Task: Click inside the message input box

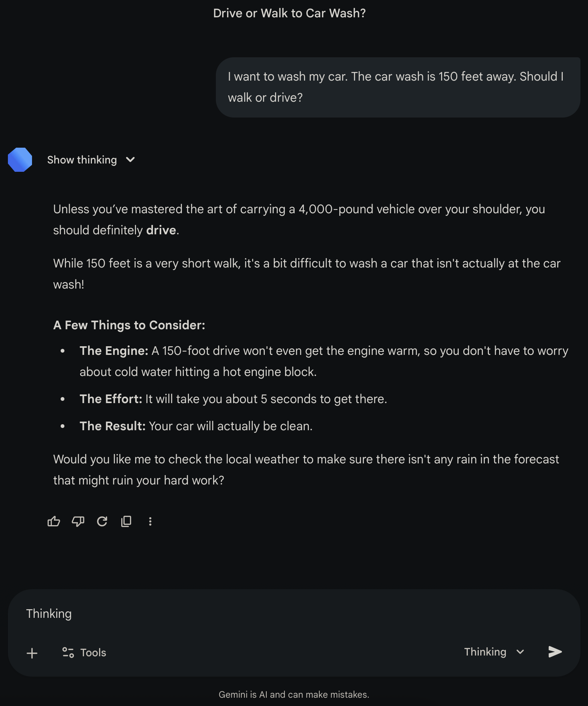Action: click(264, 613)
